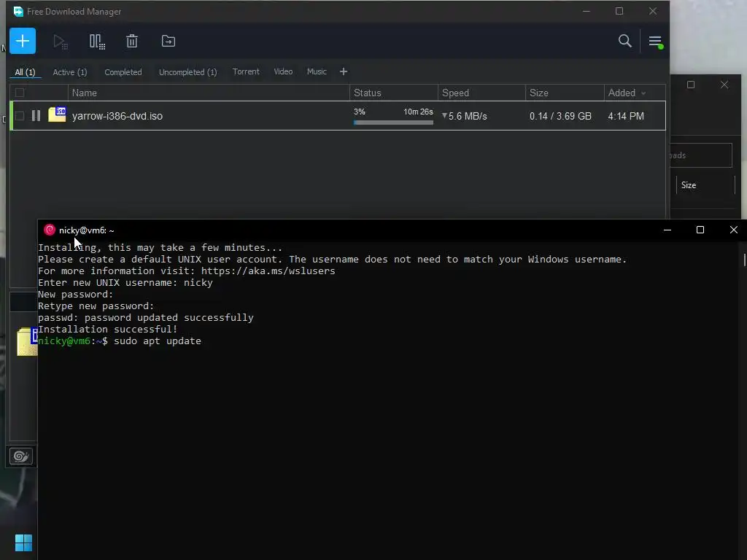Click the 10m 26s remaining time
This screenshot has height=560, width=747.
[418, 112]
